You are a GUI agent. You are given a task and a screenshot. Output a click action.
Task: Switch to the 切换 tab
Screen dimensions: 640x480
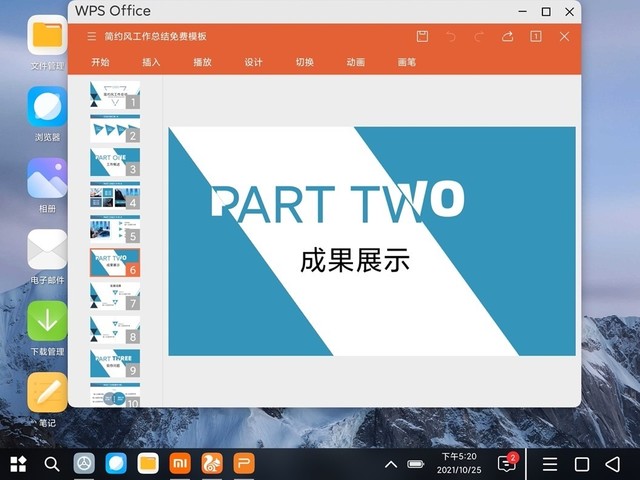click(305, 62)
